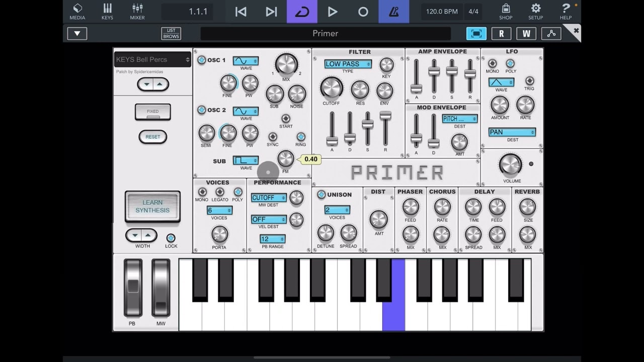Open the OSC 1 wave dropdown
Image resolution: width=644 pixels, height=362 pixels.
point(246,61)
